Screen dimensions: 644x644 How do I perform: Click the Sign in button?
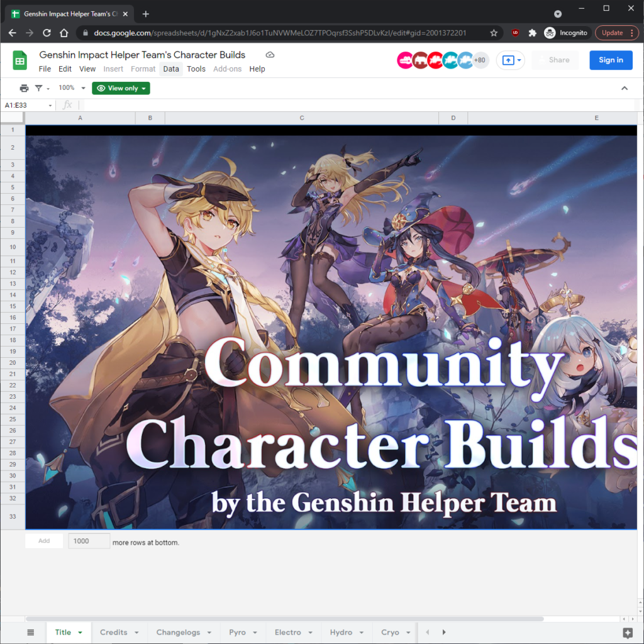tap(611, 60)
